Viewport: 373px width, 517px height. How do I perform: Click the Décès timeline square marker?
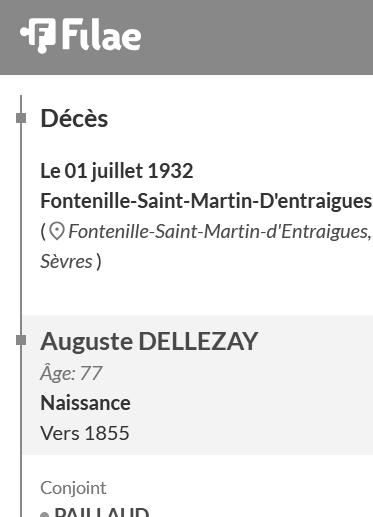21,118
